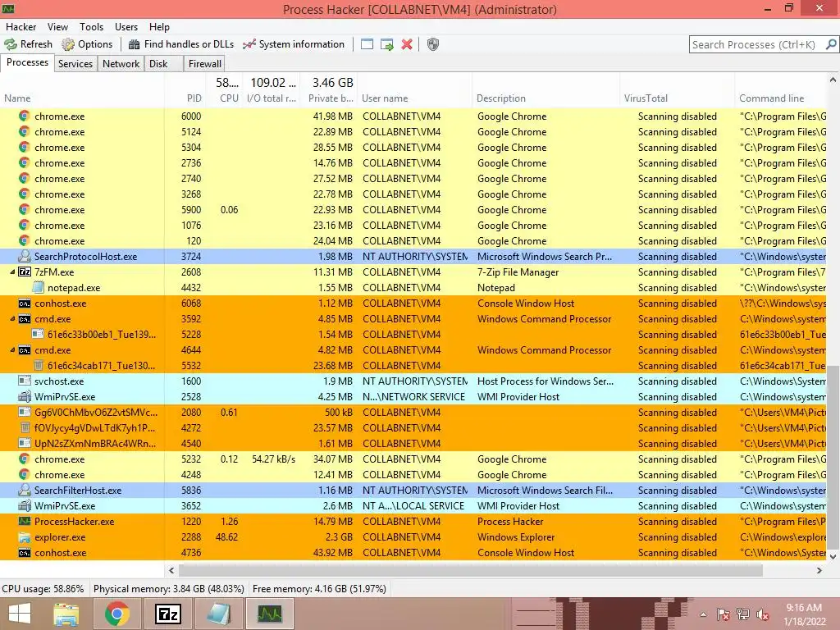Open the Help menu
Screen dimensions: 840x630
point(159,27)
